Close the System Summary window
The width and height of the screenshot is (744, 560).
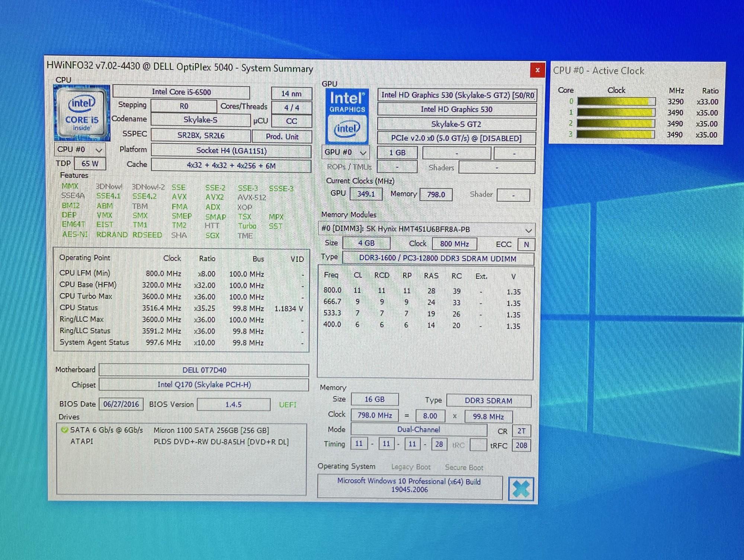pos(537,70)
